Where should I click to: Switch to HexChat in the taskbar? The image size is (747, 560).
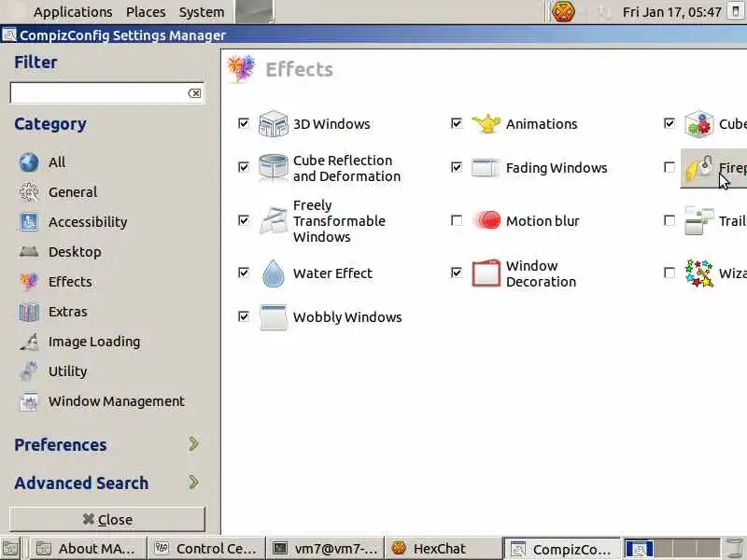coord(443,549)
